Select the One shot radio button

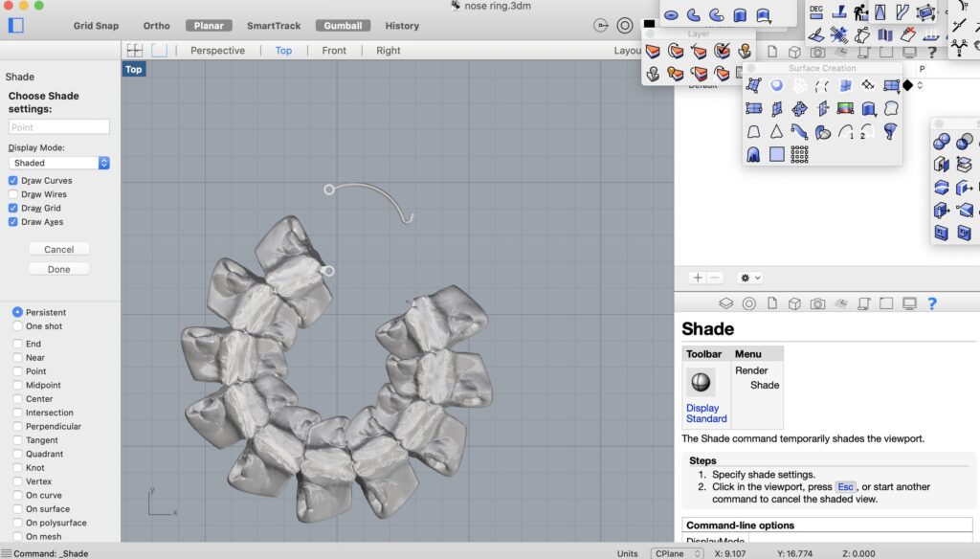[x=18, y=326]
